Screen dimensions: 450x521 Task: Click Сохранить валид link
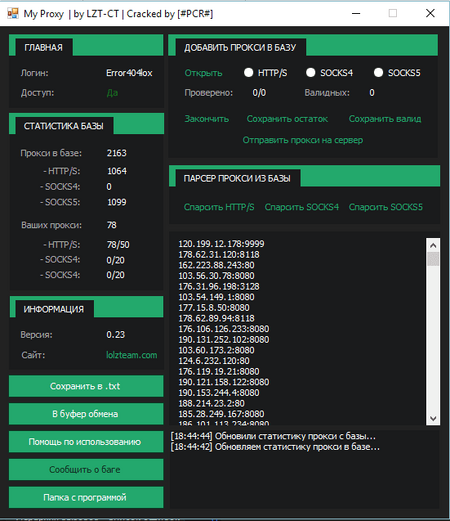385,119
